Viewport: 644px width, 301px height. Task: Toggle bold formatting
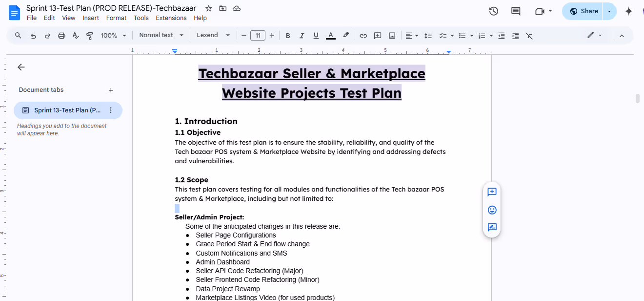[x=288, y=35]
